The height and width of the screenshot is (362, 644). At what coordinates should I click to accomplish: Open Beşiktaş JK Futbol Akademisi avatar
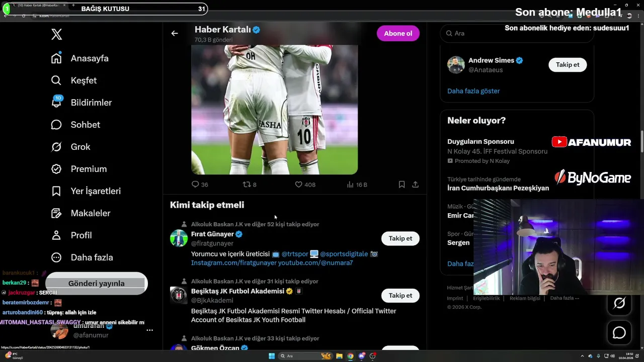pos(179,296)
